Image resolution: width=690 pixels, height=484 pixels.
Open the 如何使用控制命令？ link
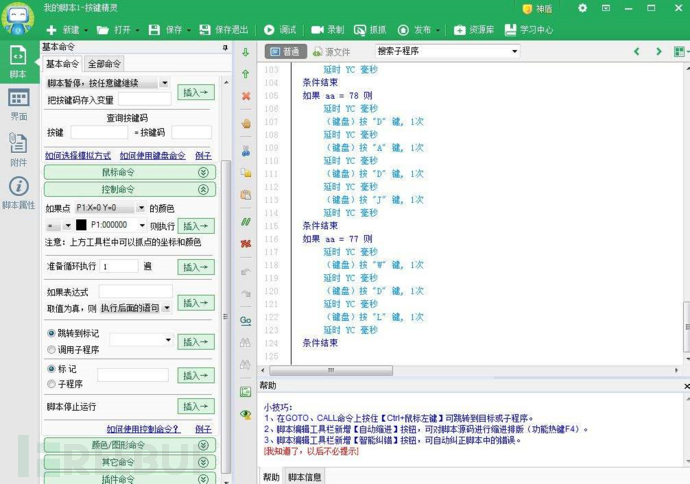point(143,429)
